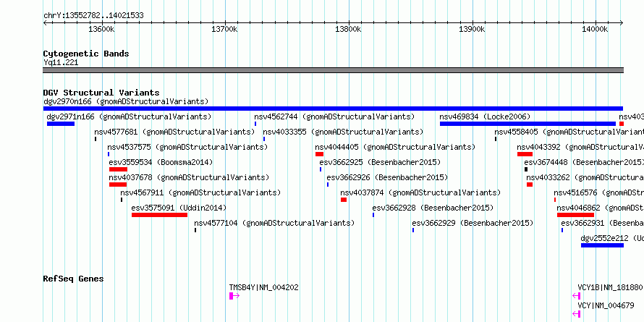Click the esv3662929 (Besenbacher2015) label
Viewport: 644px width, 322px height.
click(473, 223)
